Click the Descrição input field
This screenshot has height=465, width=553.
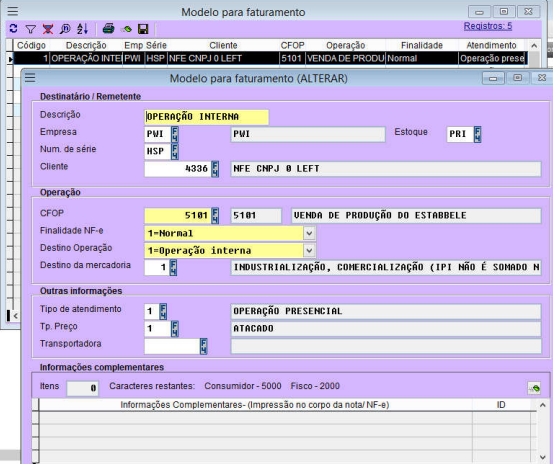coord(207,117)
